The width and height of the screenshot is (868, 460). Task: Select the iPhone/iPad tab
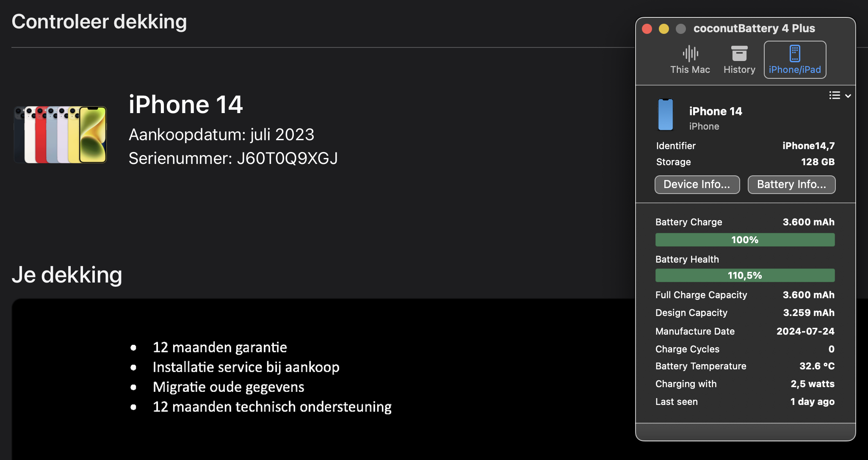pos(795,60)
